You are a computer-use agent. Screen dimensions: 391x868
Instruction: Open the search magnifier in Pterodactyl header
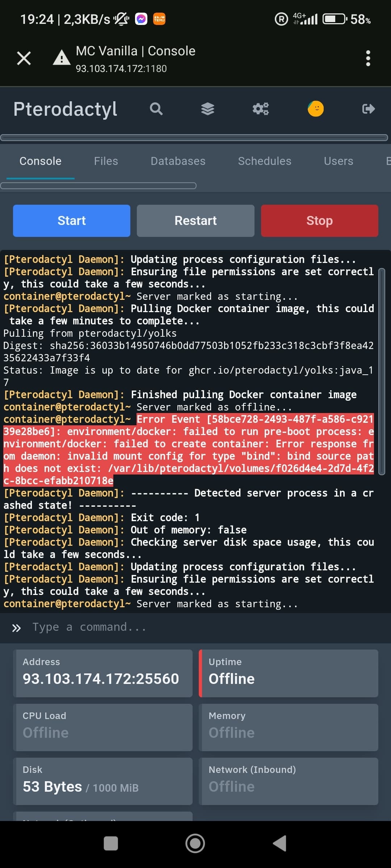156,109
